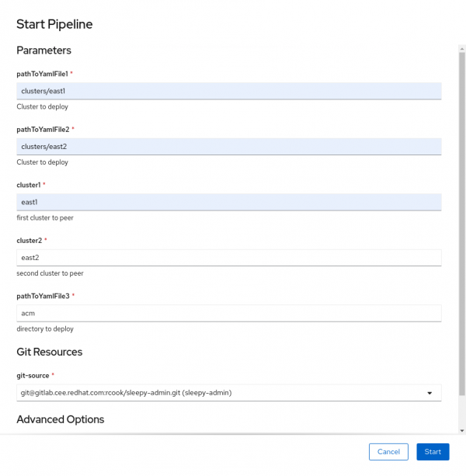Click the cluster2 field label
The height and width of the screenshot is (476, 466).
coord(30,241)
